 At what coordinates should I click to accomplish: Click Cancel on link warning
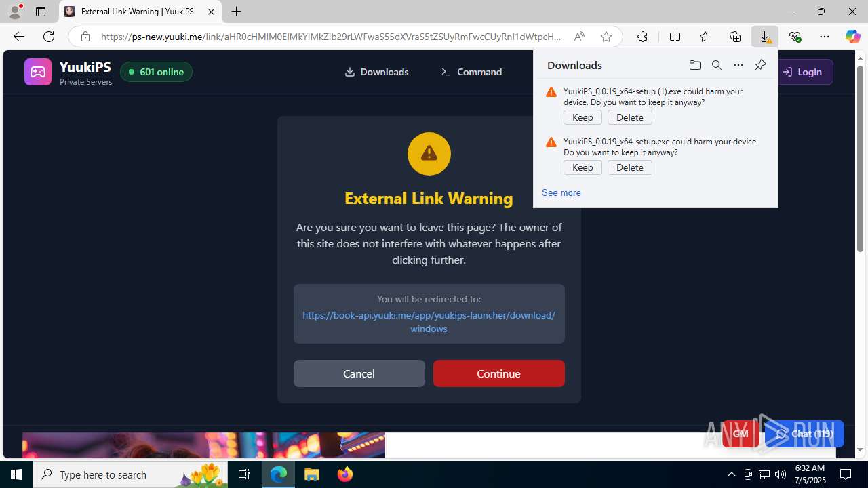click(x=359, y=373)
